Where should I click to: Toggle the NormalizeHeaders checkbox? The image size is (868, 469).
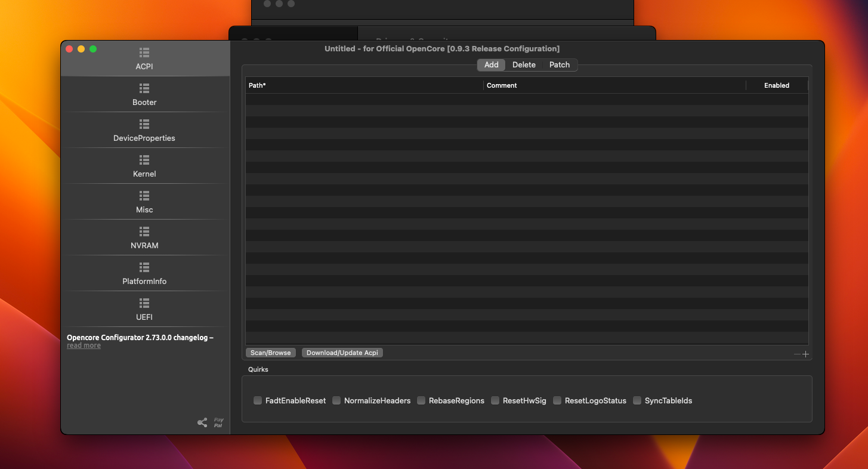[336, 400]
